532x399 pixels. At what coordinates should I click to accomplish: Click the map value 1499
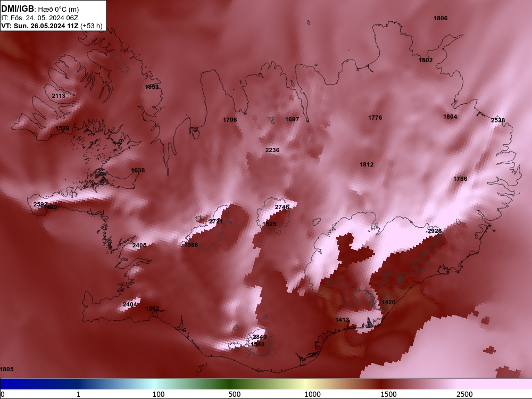click(x=51, y=207)
